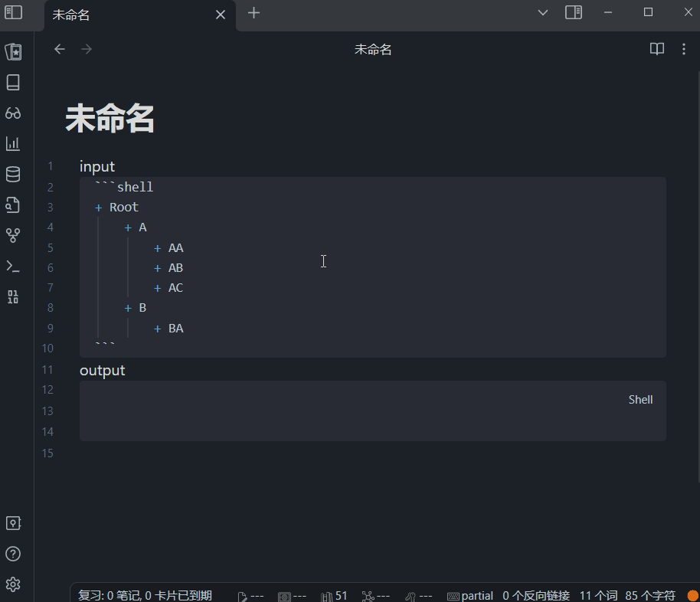Click the A list item
The height and width of the screenshot is (602, 700).
(143, 227)
